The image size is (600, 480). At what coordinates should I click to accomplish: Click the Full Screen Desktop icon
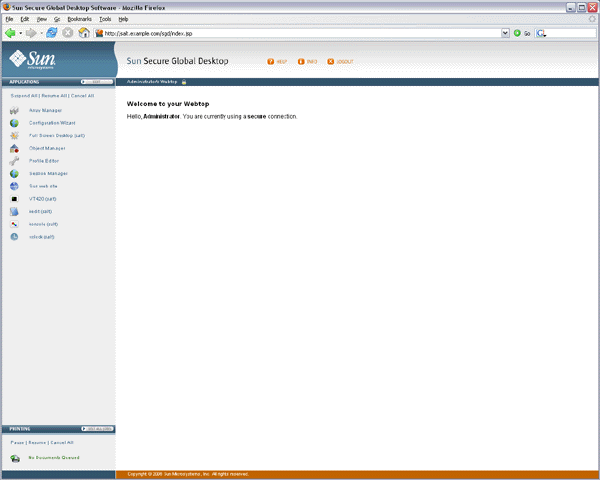(x=14, y=136)
